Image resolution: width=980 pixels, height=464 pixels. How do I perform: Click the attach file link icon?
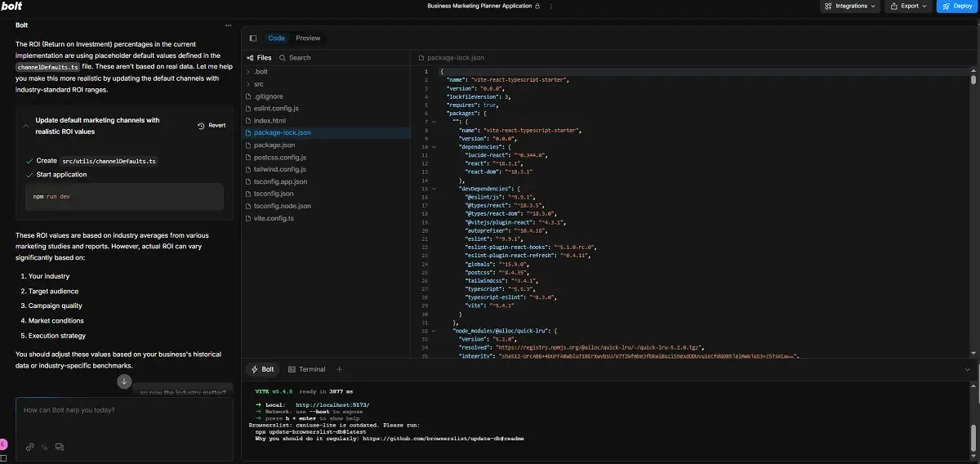[30, 447]
